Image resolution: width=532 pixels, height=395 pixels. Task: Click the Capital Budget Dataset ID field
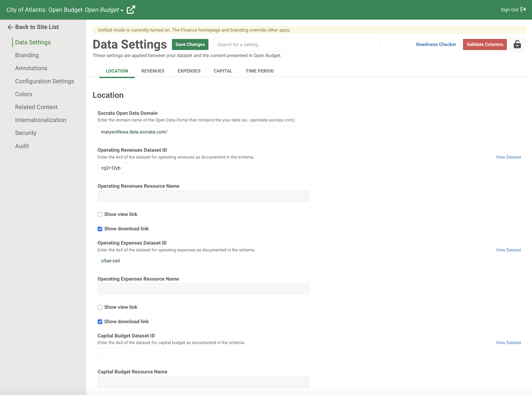[x=114, y=354]
